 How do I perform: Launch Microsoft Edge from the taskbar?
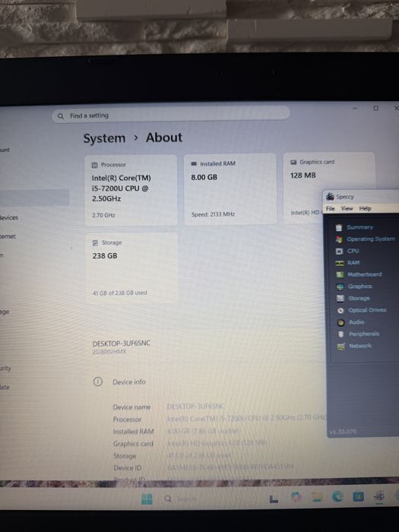[337, 497]
